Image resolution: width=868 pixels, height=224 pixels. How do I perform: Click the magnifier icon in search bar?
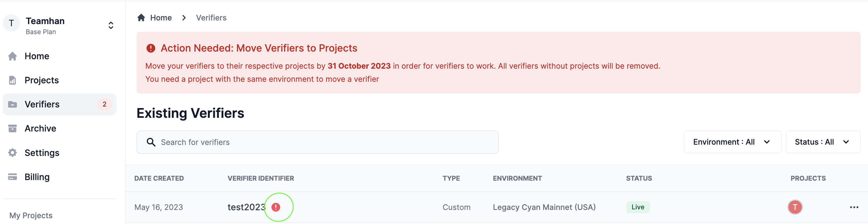pyautogui.click(x=151, y=142)
